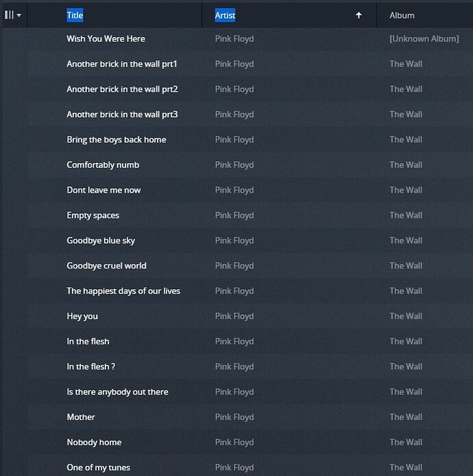This screenshot has height=476, width=473.
Task: Click Pink Floyd artist in Goodbye blue sky row
Action: point(234,240)
